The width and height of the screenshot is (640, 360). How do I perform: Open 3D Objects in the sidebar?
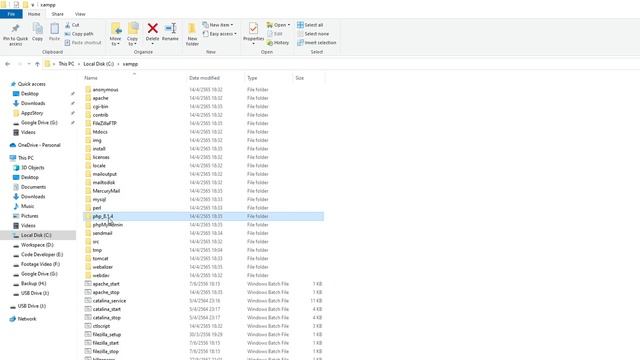[33, 168]
